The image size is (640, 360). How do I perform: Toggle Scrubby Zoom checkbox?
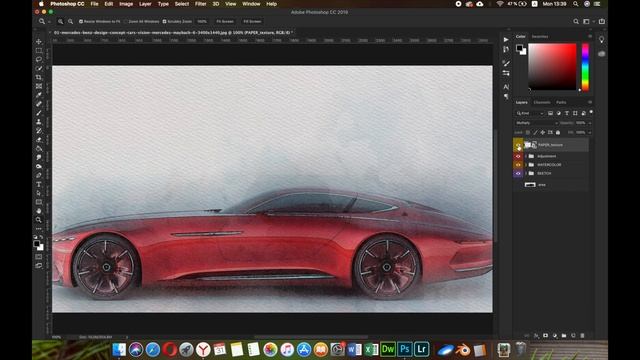click(x=164, y=21)
